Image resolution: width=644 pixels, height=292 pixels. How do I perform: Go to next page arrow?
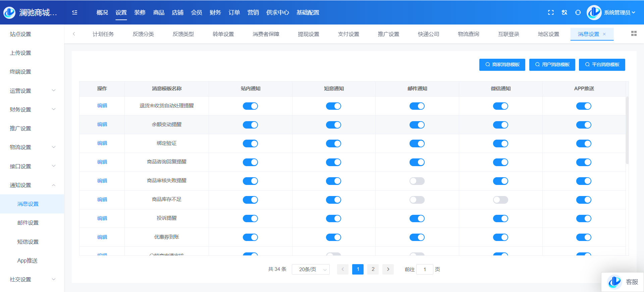[388, 269]
